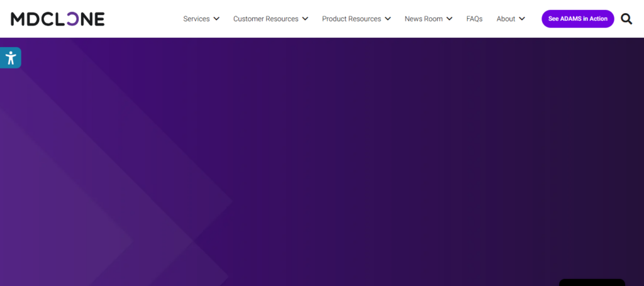
Task: Open the site search magnifier icon
Action: click(x=626, y=19)
